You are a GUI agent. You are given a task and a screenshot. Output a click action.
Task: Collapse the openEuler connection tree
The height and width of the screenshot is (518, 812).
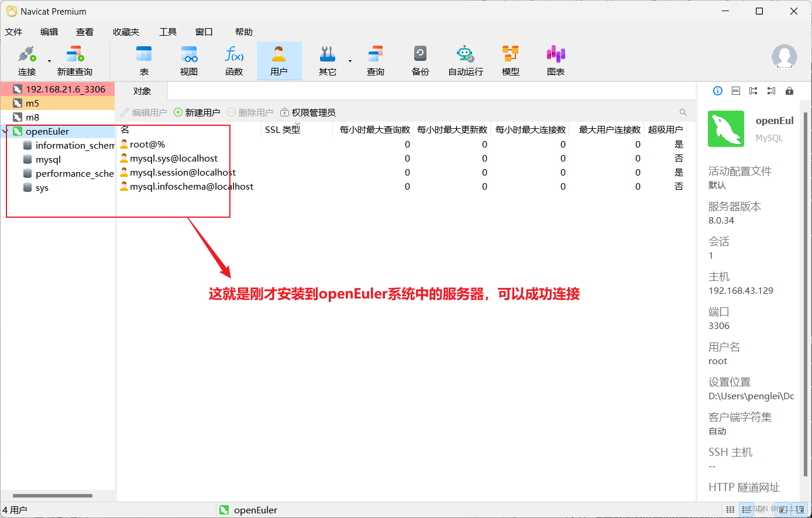5,131
